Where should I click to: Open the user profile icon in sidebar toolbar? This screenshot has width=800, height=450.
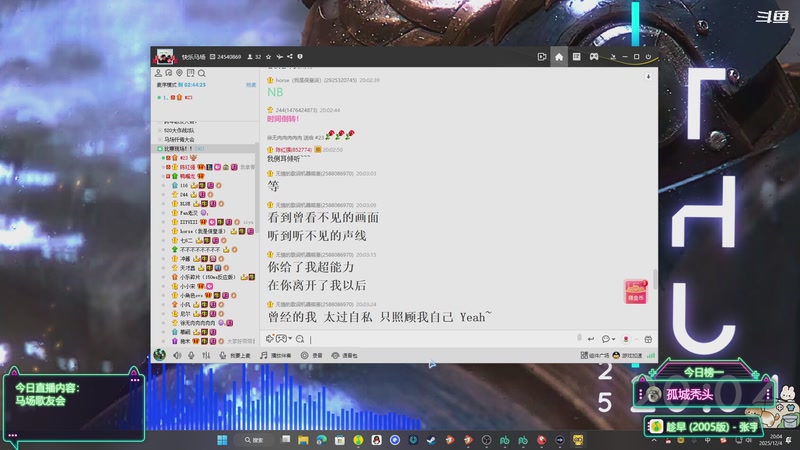(158, 73)
